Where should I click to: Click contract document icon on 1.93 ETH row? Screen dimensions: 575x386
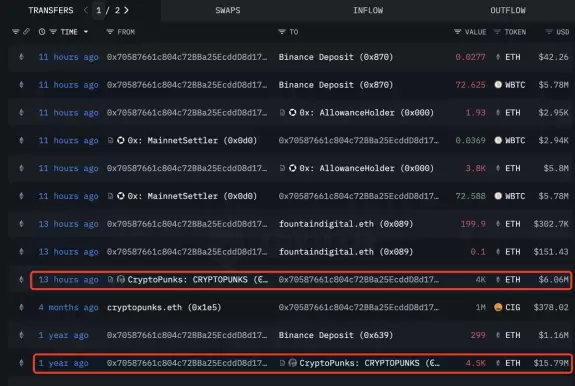tap(282, 113)
